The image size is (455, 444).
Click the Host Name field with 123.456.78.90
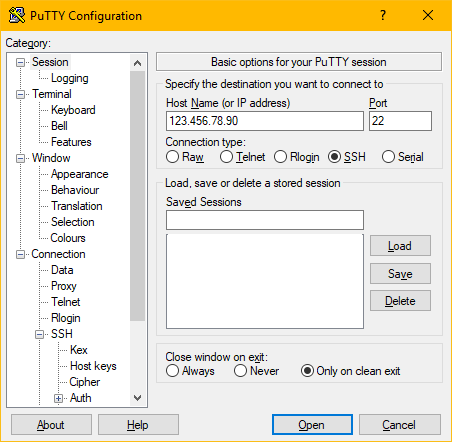click(265, 121)
